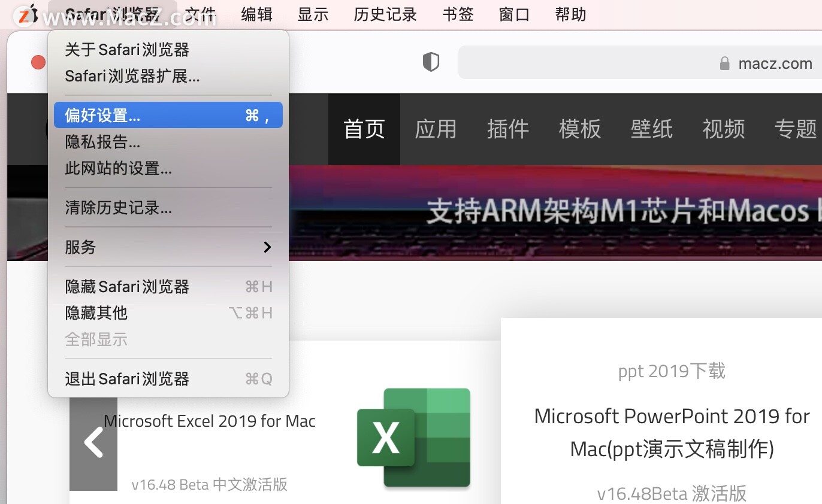Click v16.48Beta 激活版 text

tap(672, 493)
